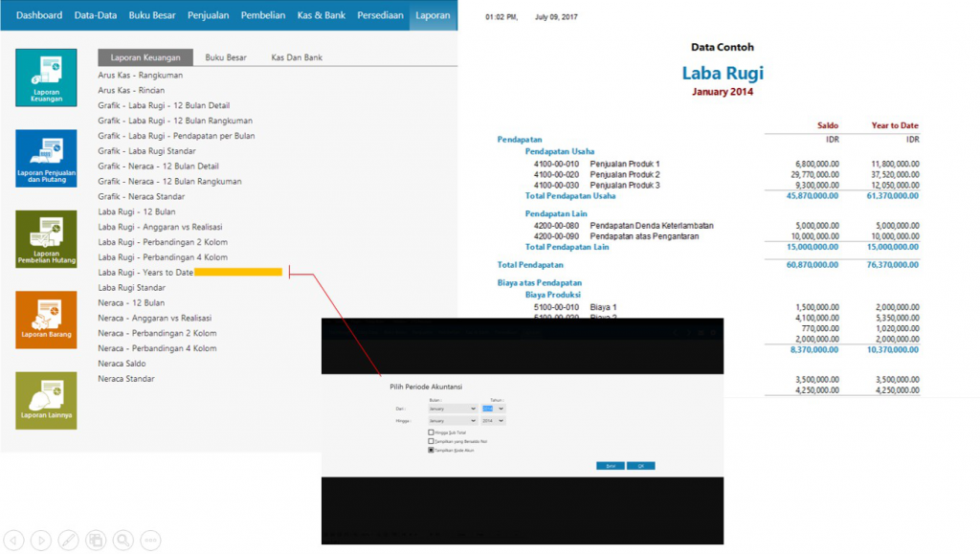Click the Dari year input field

(487, 409)
